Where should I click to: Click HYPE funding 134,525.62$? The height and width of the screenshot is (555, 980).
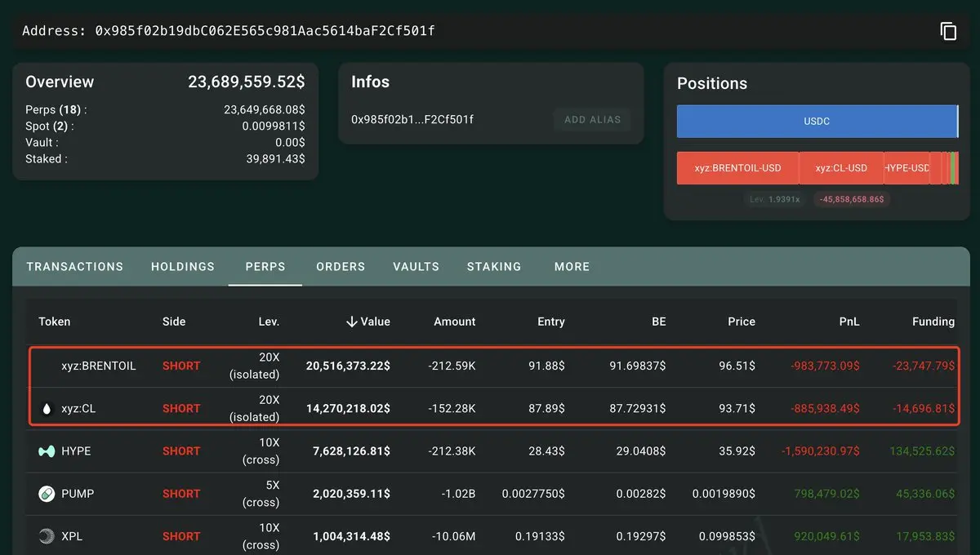(922, 451)
